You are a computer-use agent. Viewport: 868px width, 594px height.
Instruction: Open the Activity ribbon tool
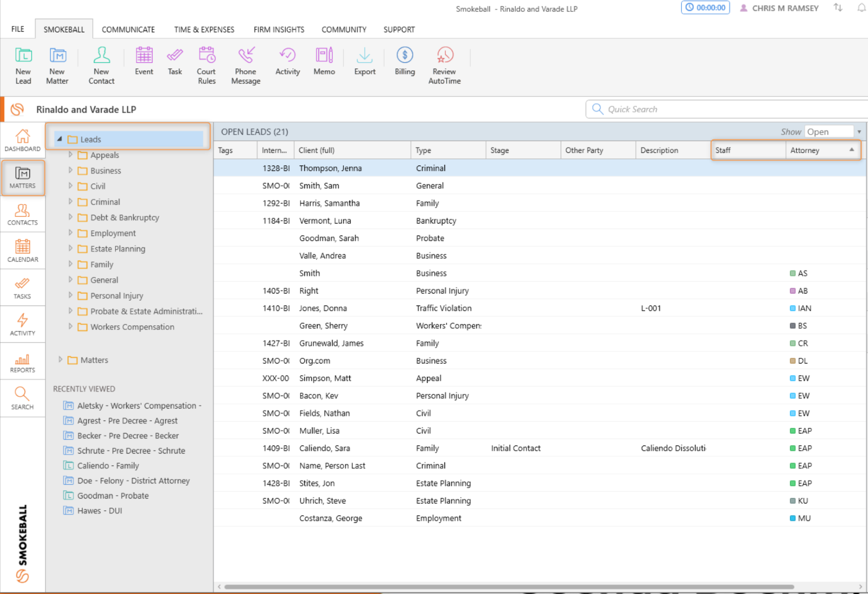pos(288,61)
